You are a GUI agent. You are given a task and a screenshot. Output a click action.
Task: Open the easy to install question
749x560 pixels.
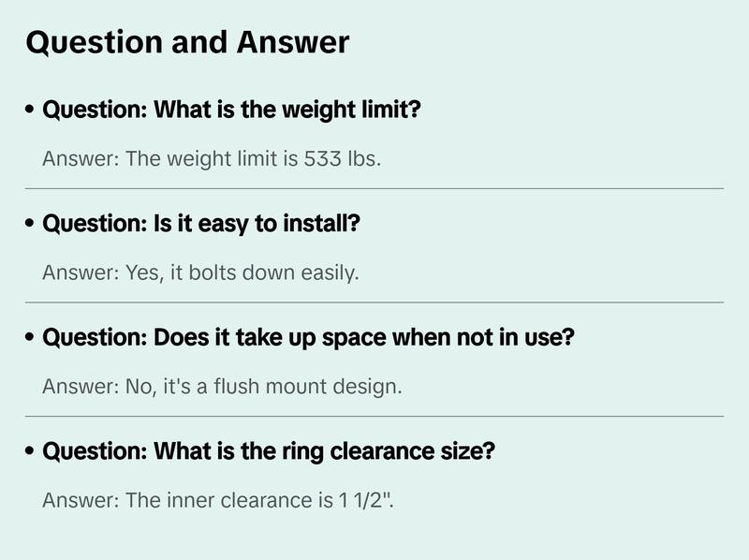point(202,224)
